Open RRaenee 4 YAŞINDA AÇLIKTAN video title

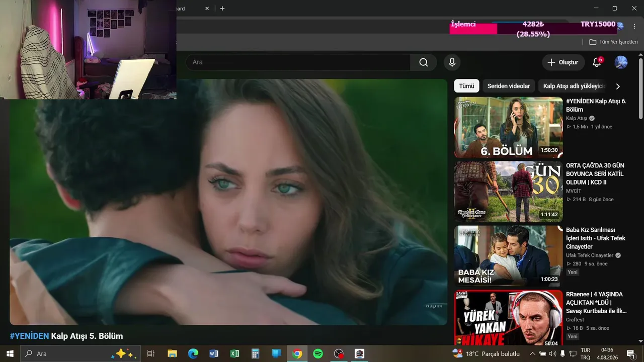point(596,303)
